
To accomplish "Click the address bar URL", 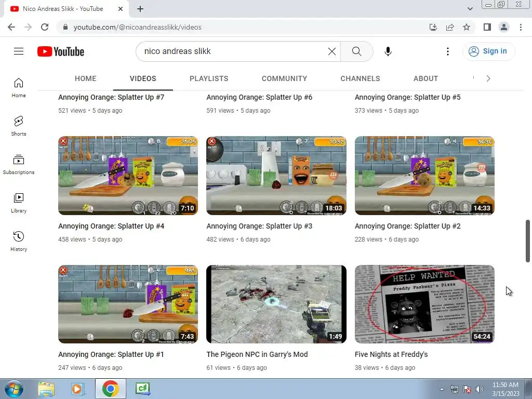I will pos(137,27).
